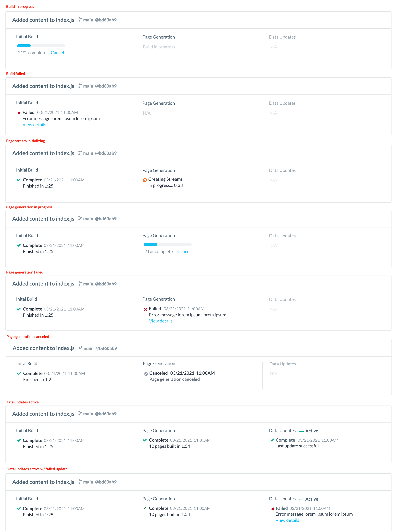This screenshot has height=532, width=399.
Task: Click the orange refresh icon beside Creating Streams
Action: click(145, 180)
